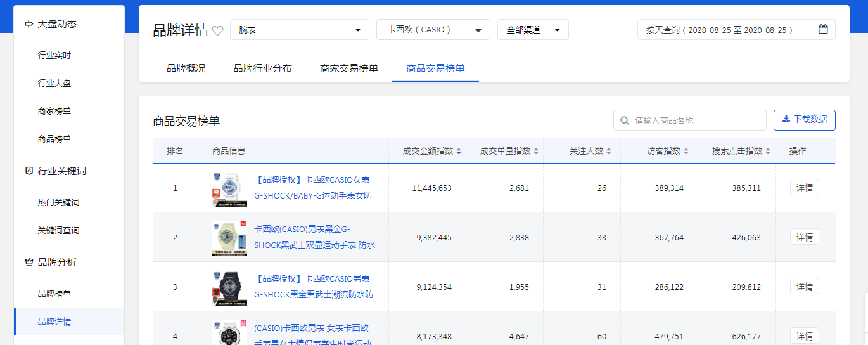Click 详情 button for rank 3 product
868x345 pixels.
[x=805, y=287]
